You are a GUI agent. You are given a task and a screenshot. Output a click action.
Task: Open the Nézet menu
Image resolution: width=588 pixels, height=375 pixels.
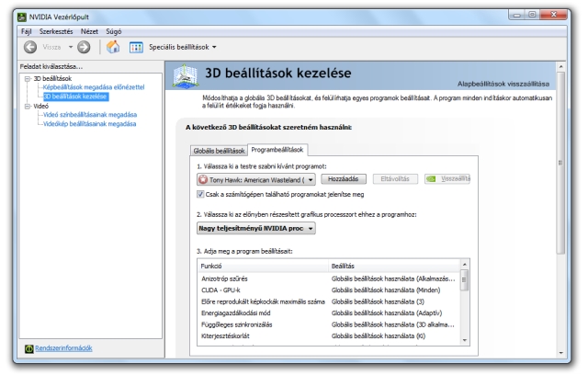89,31
